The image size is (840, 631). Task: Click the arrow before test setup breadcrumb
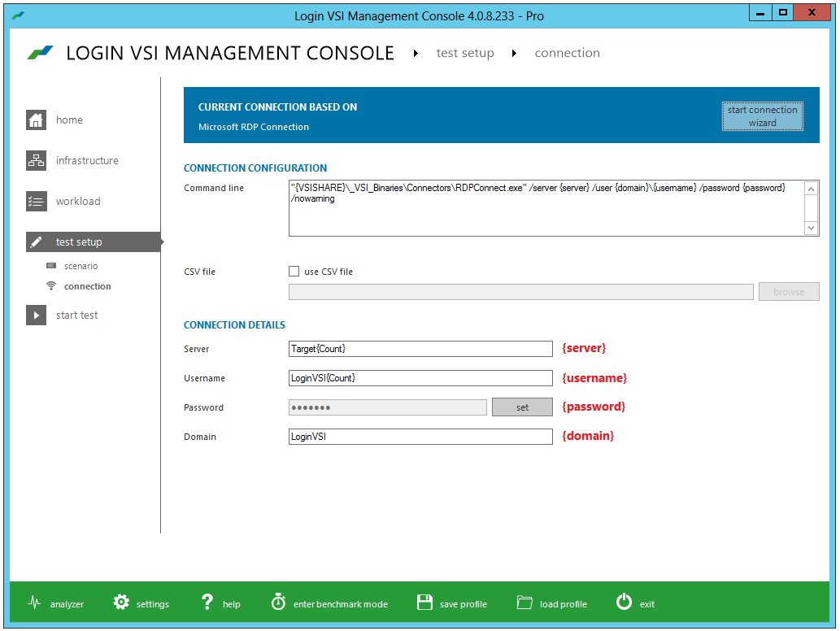pos(416,53)
